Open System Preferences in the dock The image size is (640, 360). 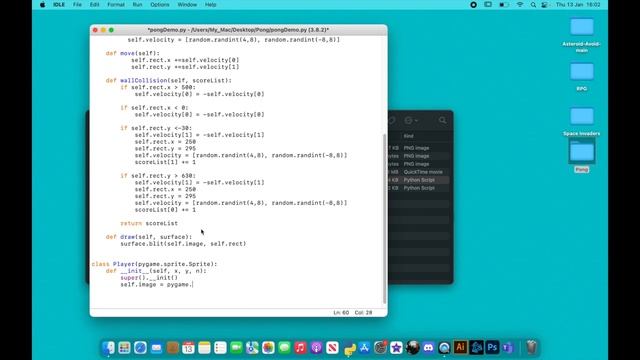coord(380,348)
